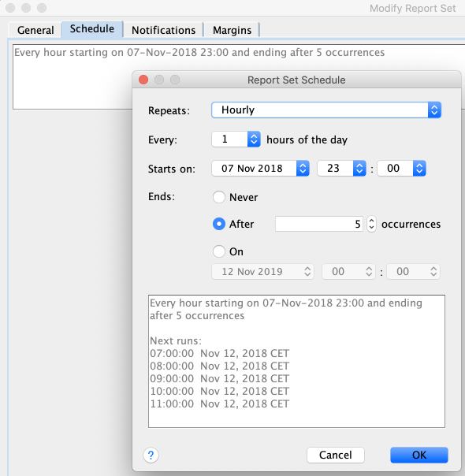The image size is (465, 476).
Task: Confirm the schedule with OK
Action: coord(418,455)
